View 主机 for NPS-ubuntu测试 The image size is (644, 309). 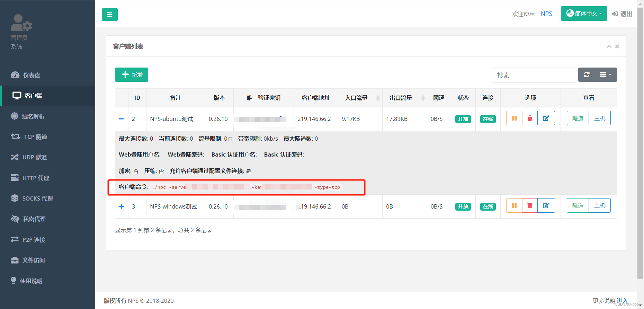pyautogui.click(x=600, y=118)
